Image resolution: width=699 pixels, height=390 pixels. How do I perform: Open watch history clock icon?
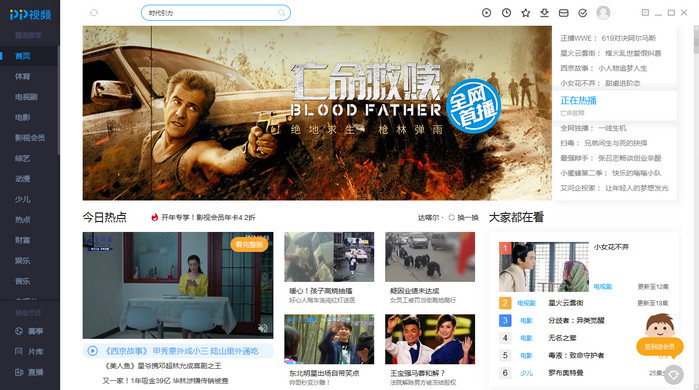click(x=506, y=13)
